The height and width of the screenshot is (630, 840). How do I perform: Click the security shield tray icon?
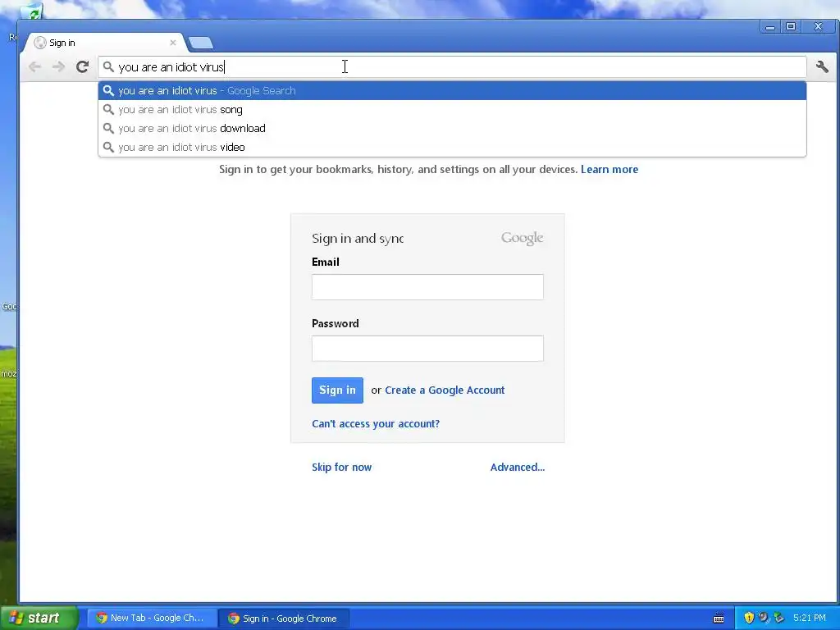coord(749,618)
